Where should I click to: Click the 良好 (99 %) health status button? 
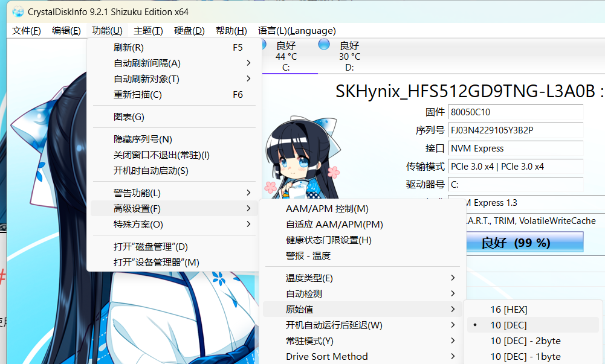525,243
